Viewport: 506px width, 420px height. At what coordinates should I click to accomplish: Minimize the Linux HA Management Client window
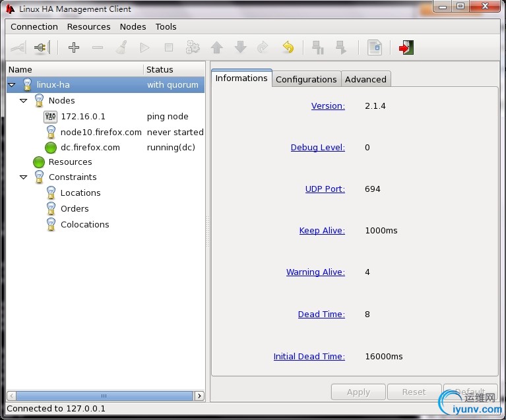pos(443,7)
